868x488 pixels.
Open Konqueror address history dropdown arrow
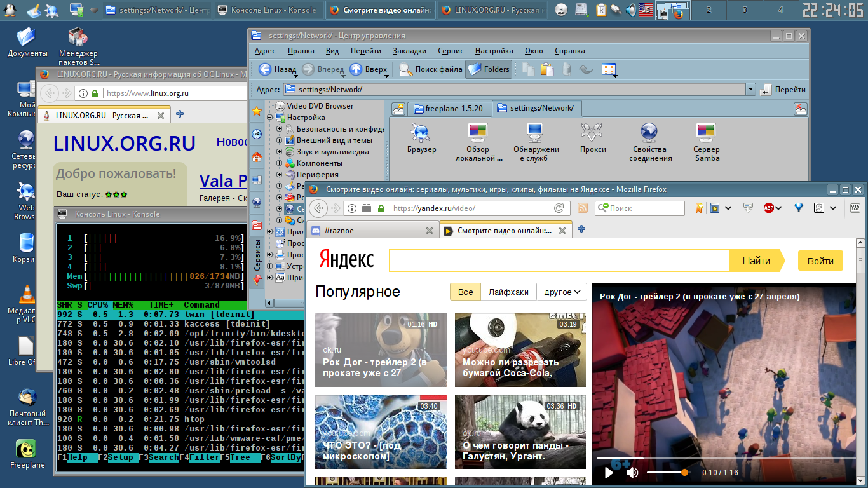[750, 90]
